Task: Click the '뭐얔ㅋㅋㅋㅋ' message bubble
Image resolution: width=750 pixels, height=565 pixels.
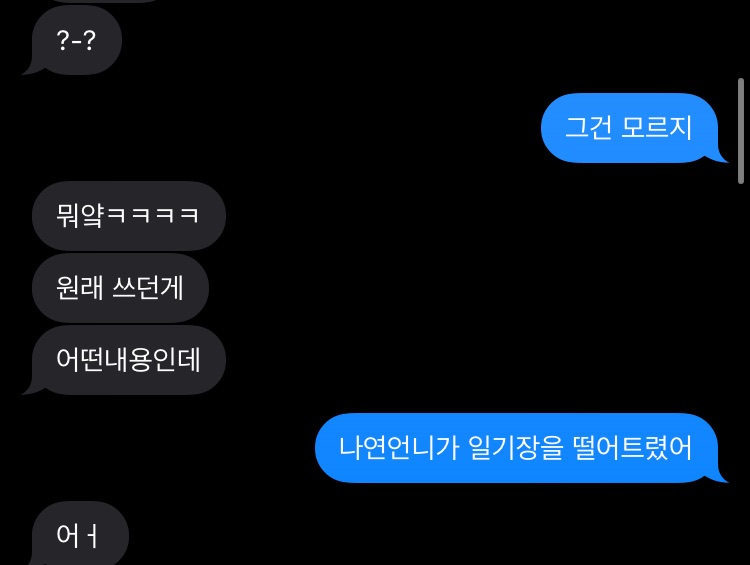Action: [129, 216]
